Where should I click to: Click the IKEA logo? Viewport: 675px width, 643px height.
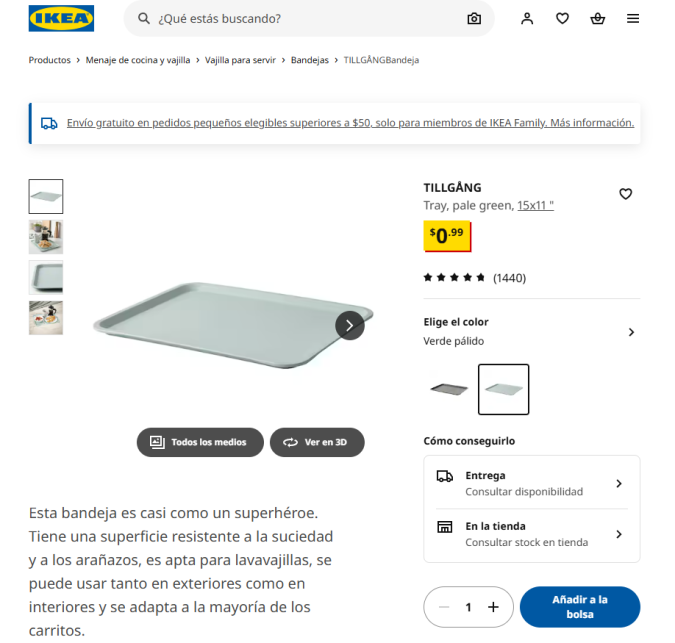pos(61,19)
